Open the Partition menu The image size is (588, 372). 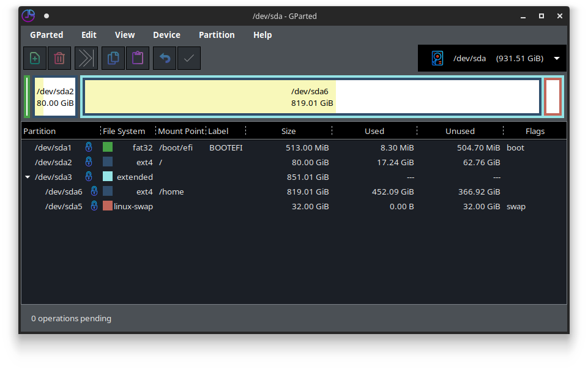(x=217, y=35)
